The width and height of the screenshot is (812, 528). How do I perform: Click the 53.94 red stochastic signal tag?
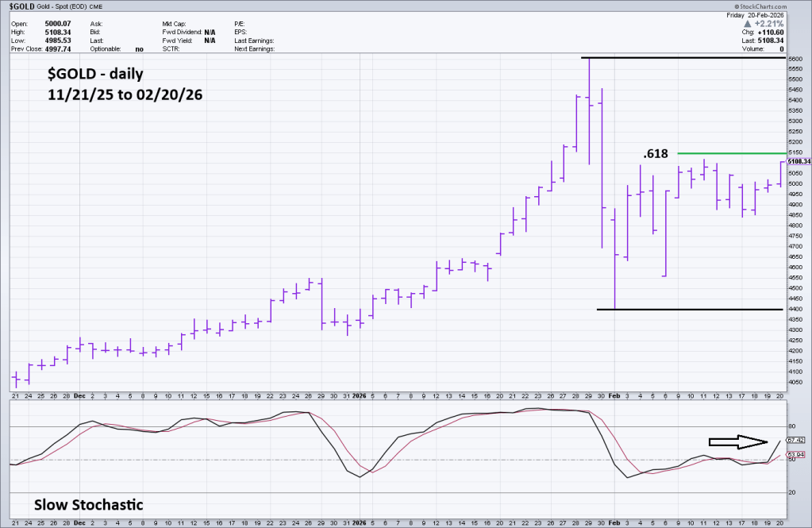coord(795,455)
